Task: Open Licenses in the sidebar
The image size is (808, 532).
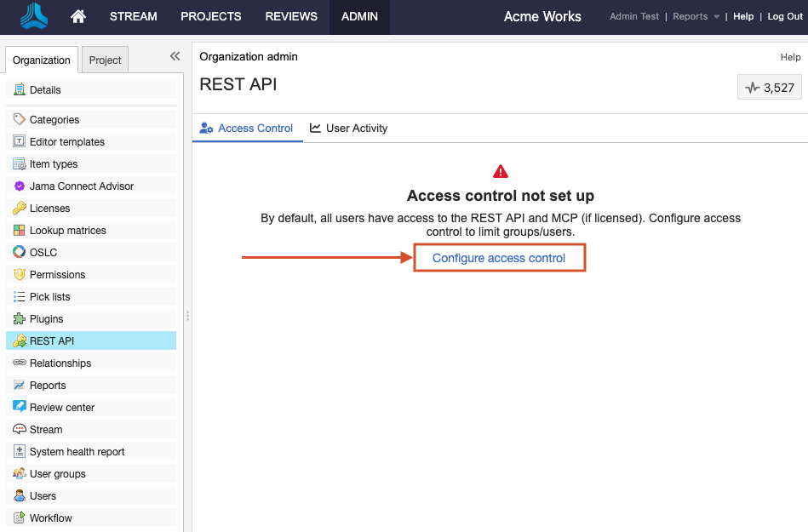Action: (91, 208)
